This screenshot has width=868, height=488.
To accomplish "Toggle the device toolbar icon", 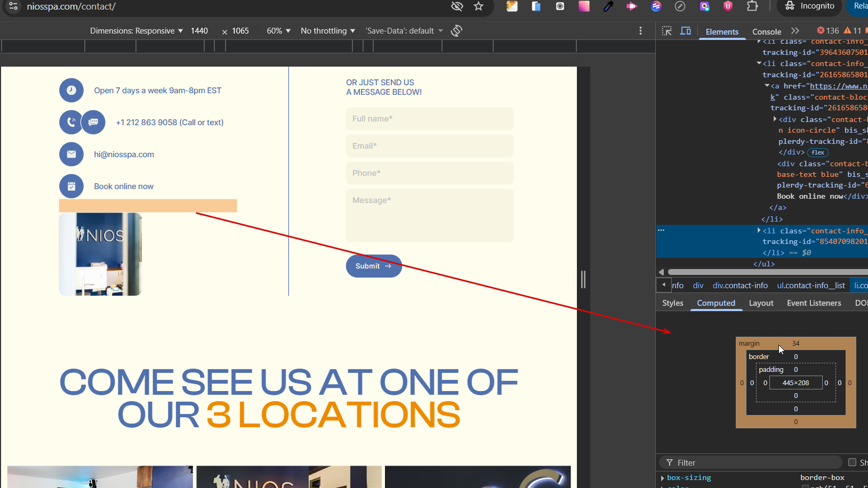I will [x=686, y=31].
